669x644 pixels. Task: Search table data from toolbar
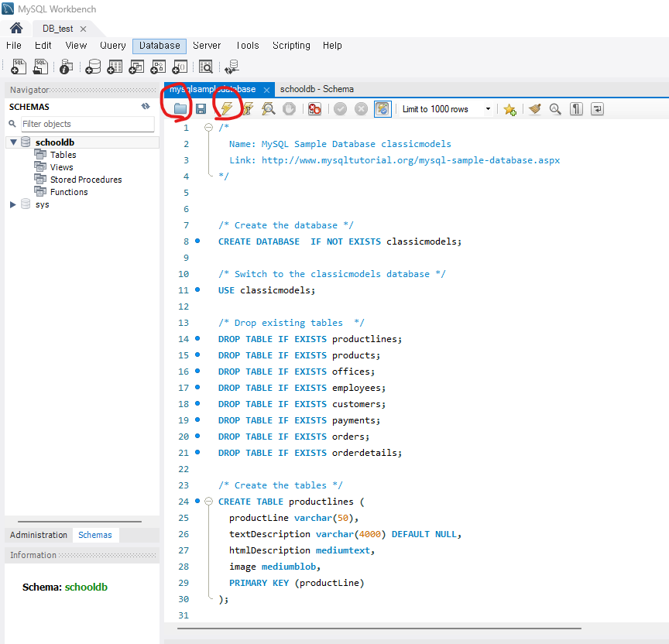point(206,67)
